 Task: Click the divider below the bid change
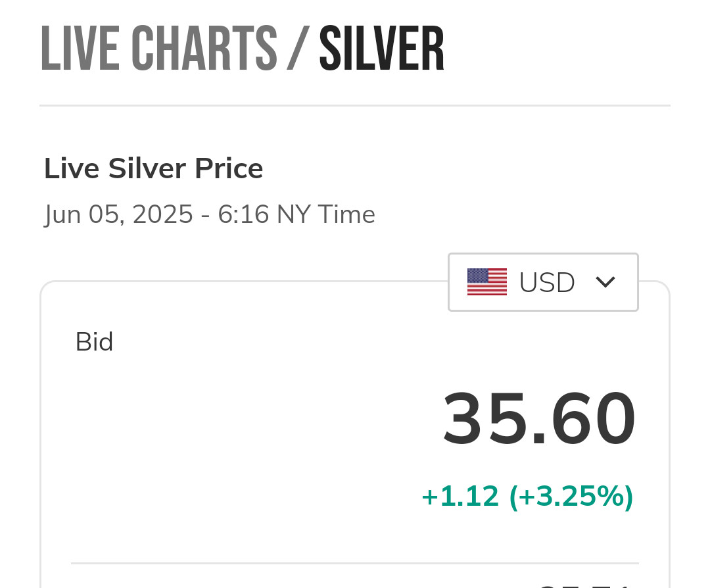point(355,563)
